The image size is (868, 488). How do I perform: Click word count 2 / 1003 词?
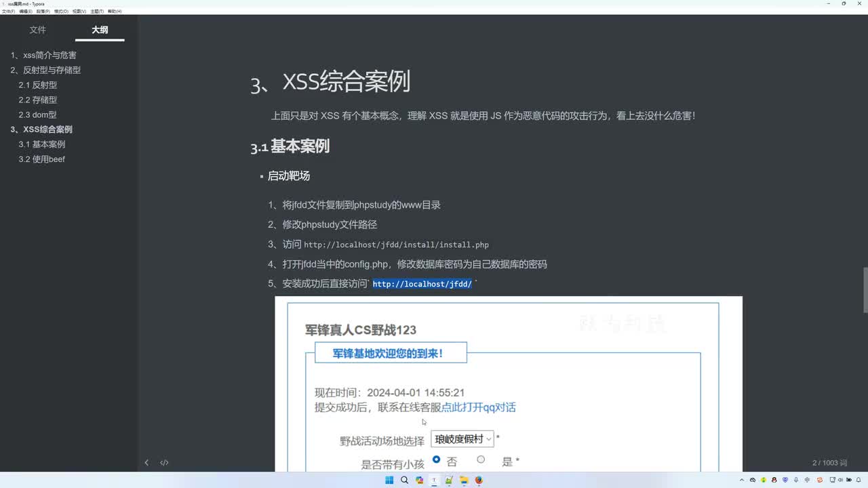(830, 463)
